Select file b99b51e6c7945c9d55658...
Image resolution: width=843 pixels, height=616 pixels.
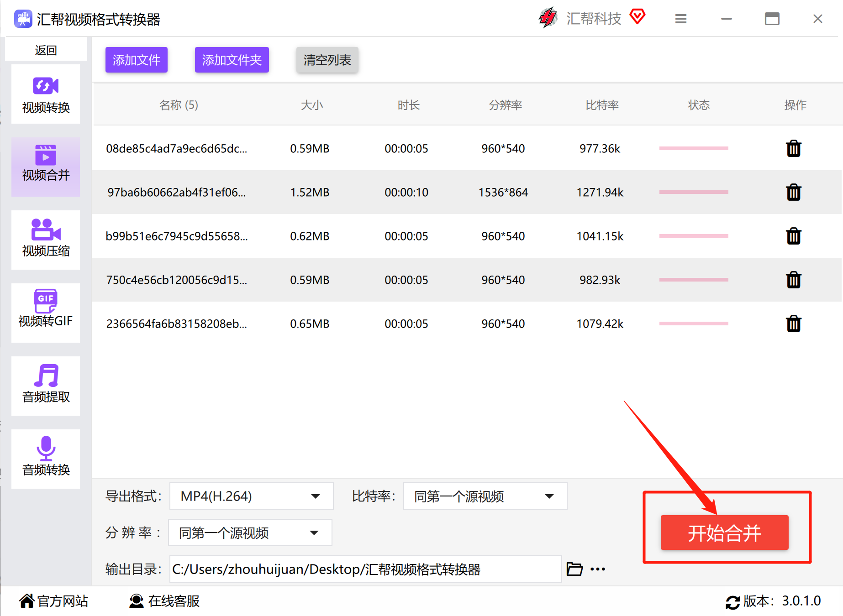point(177,236)
